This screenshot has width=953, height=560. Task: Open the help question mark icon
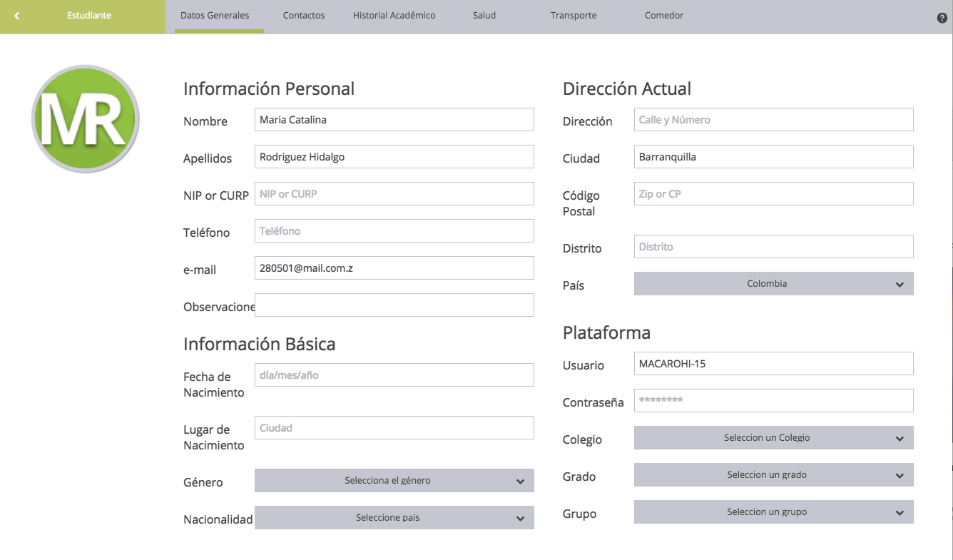pyautogui.click(x=942, y=18)
